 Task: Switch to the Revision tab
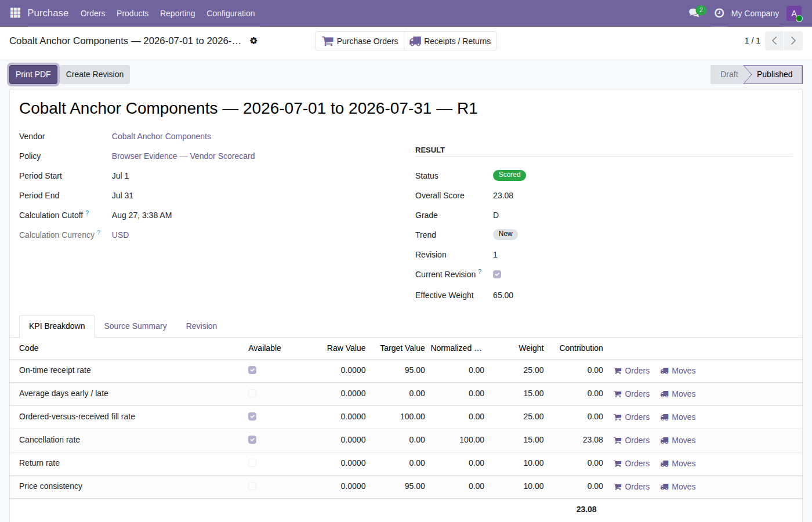201,326
